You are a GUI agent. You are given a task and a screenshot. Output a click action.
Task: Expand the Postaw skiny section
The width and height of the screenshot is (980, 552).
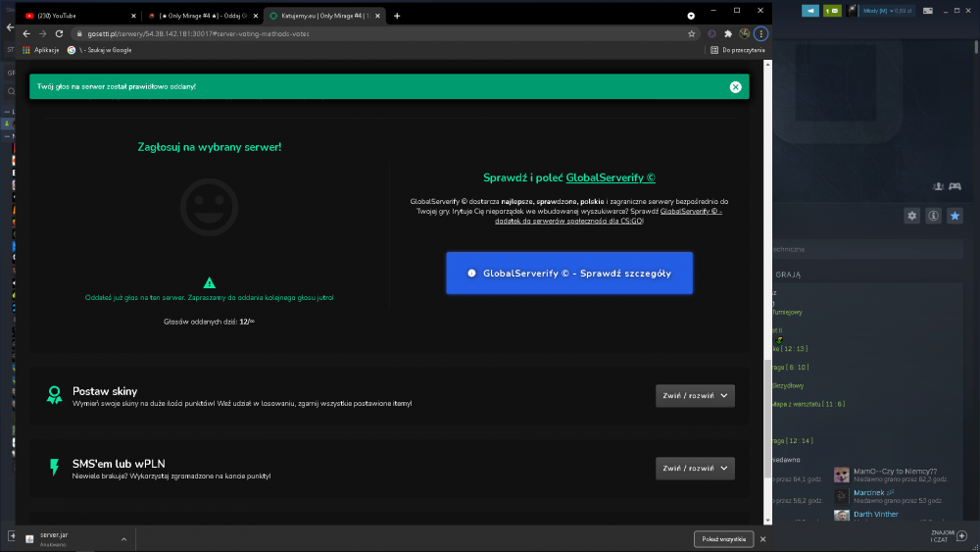695,396
